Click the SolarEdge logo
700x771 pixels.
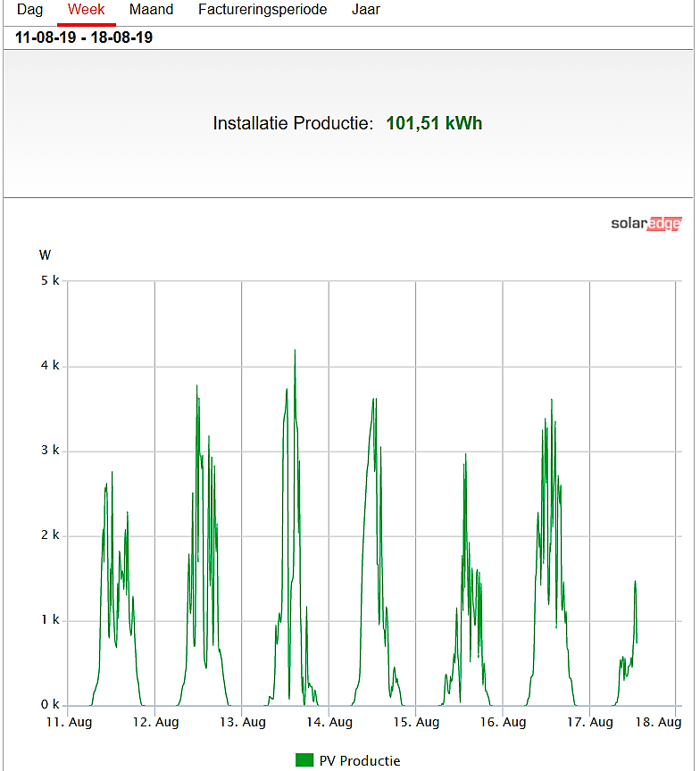pyautogui.click(x=646, y=224)
